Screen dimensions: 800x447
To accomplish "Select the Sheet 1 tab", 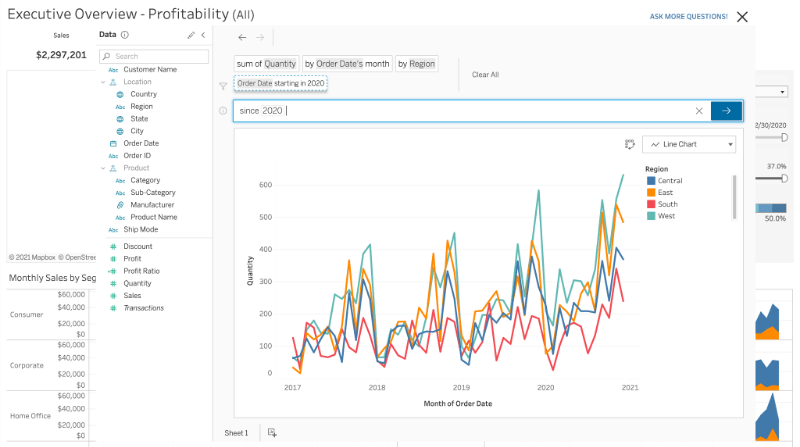I will pyautogui.click(x=236, y=432).
